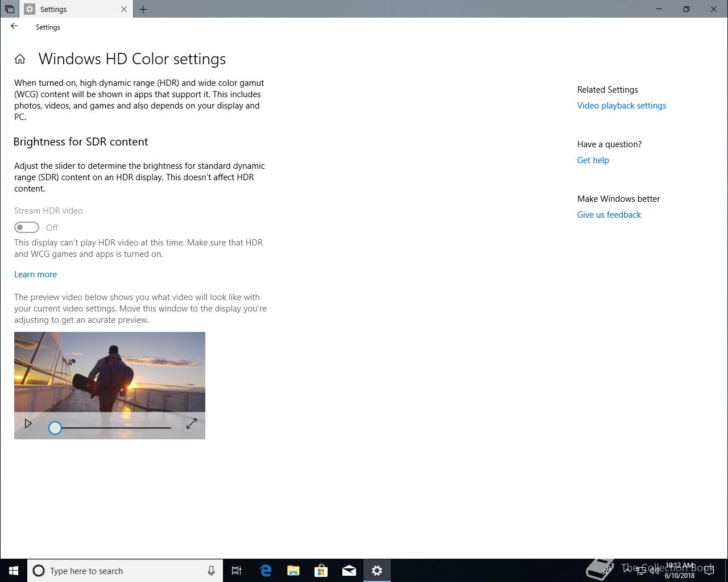Open People icon in system tray
The width and height of the screenshot is (728, 582).
(607, 571)
